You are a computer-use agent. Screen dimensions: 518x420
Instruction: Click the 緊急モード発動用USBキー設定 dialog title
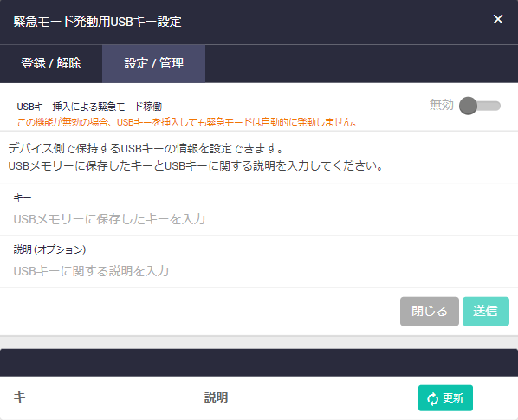(98, 22)
